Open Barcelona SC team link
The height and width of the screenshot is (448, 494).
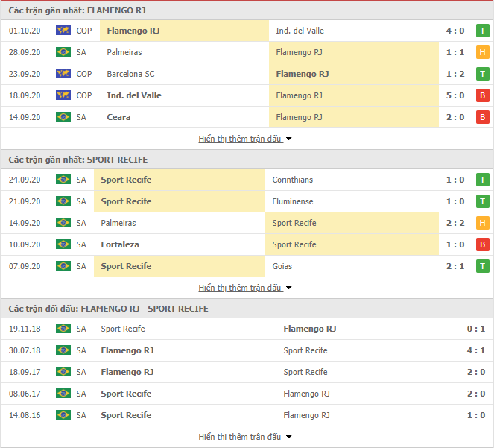coord(130,74)
